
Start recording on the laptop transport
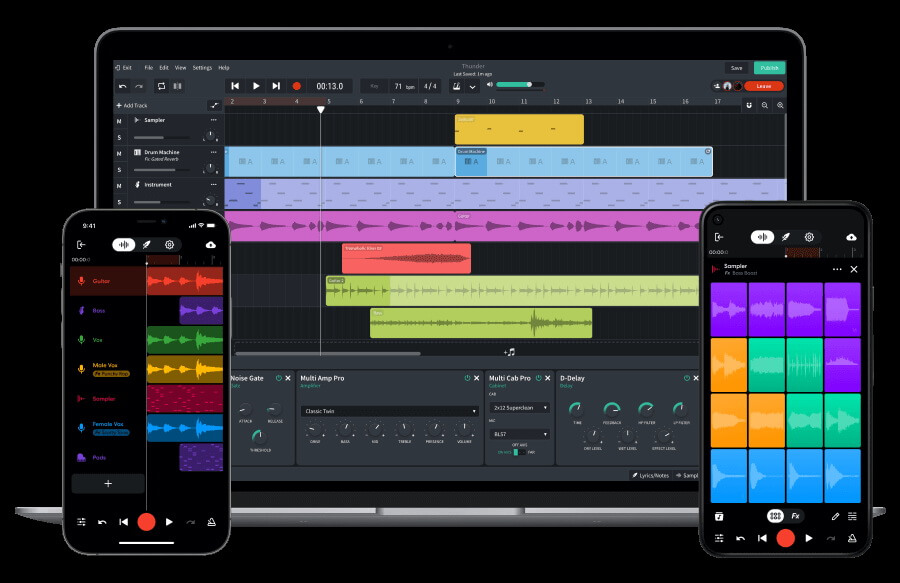pyautogui.click(x=297, y=86)
